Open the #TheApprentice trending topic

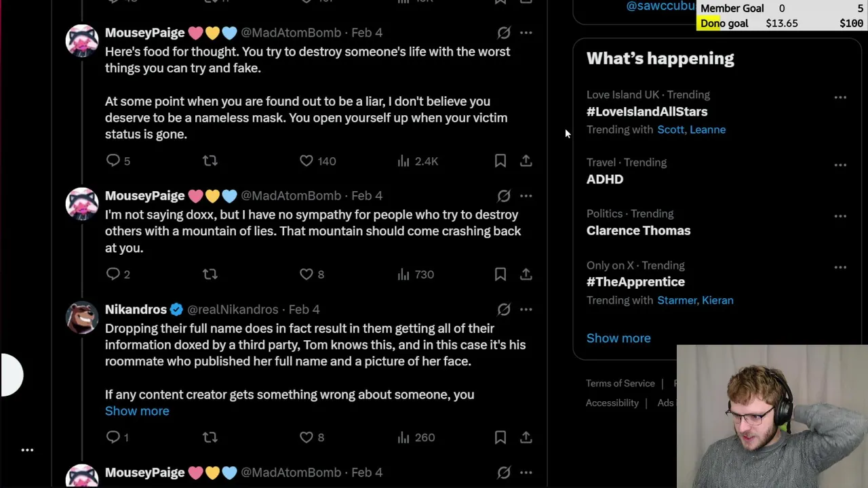(635, 282)
